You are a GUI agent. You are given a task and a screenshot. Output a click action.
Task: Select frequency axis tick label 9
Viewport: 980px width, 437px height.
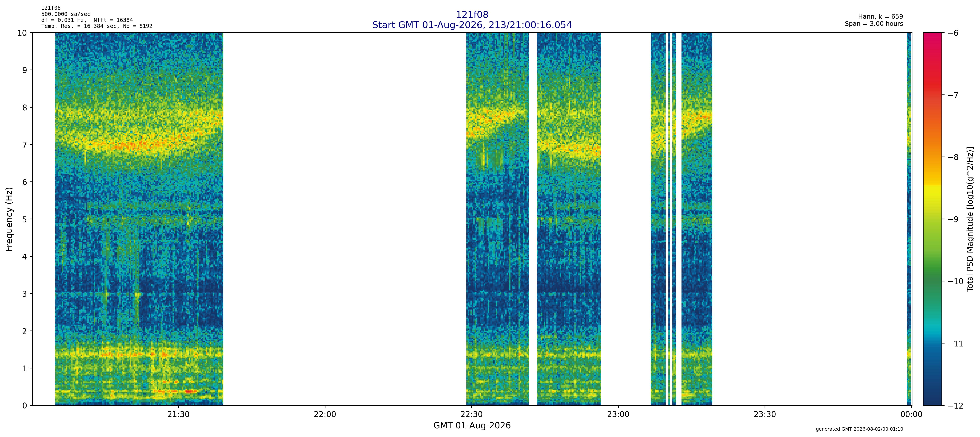pos(25,70)
